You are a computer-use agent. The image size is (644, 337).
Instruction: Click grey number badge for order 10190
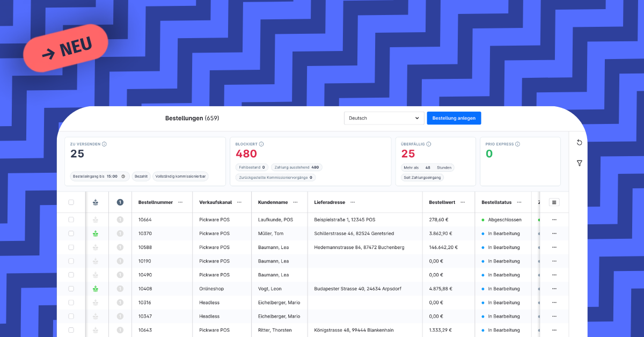pyautogui.click(x=120, y=261)
